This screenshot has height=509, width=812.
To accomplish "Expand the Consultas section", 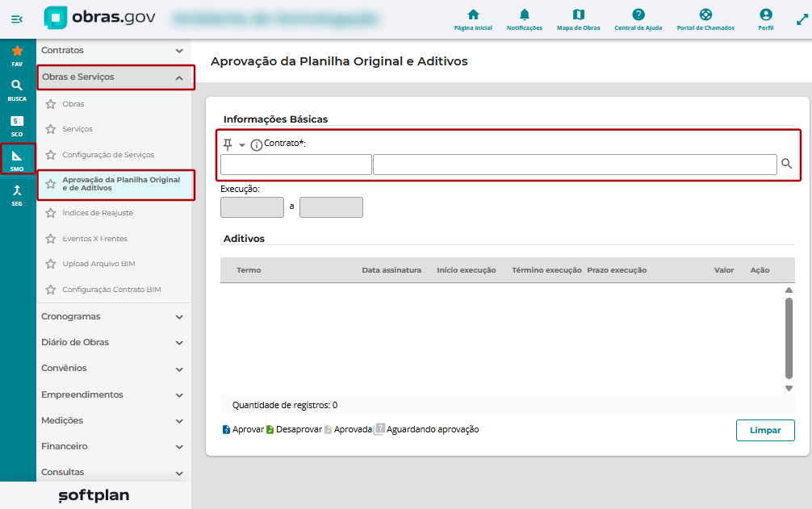I will coord(114,472).
